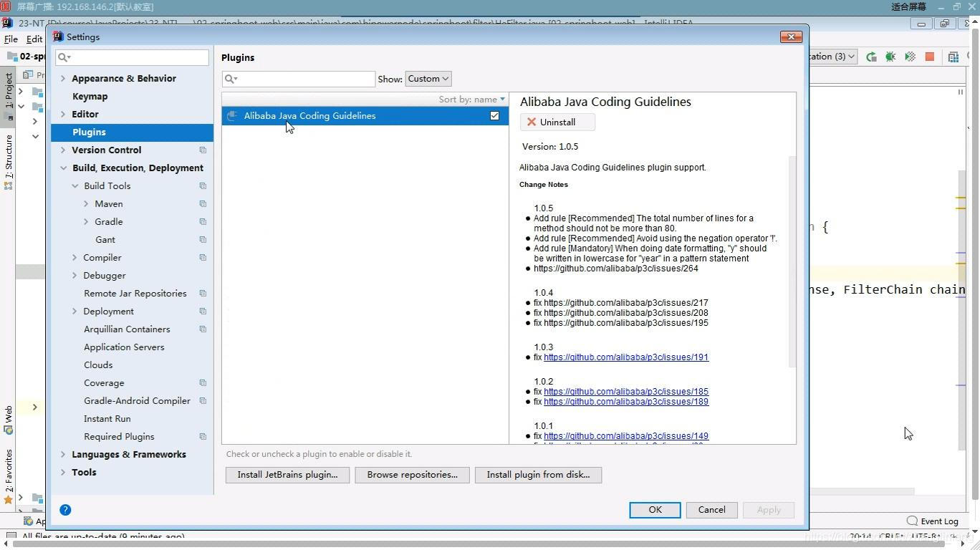The image size is (980, 550).
Task: Click OK to confirm settings
Action: pos(655,510)
